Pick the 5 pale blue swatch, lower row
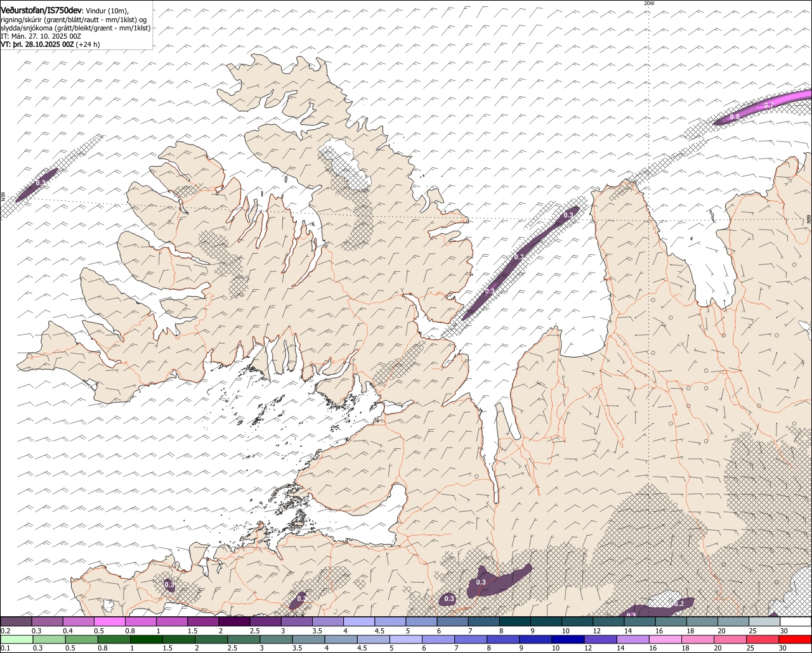This screenshot has width=812, height=653. [405, 639]
